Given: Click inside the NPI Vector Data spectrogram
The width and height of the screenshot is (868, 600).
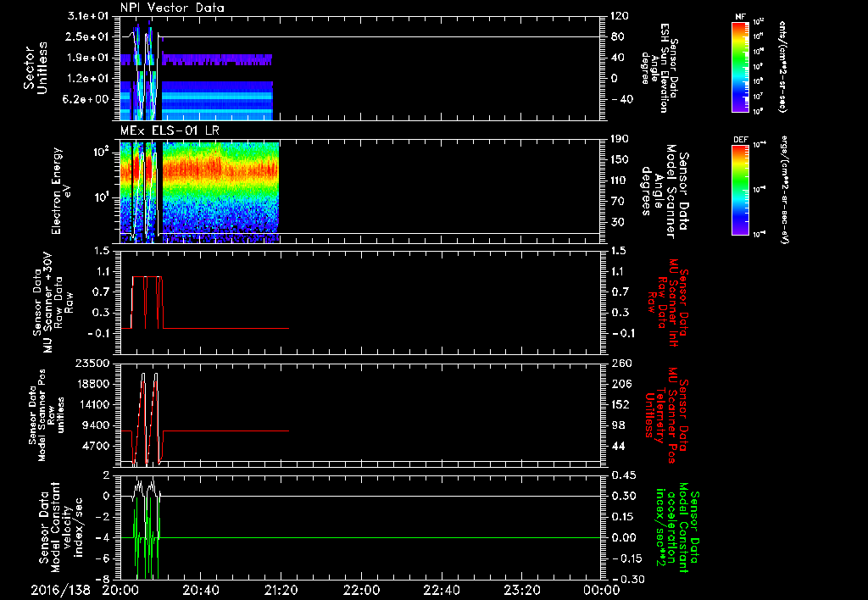Looking at the screenshot, I should tap(360, 68).
